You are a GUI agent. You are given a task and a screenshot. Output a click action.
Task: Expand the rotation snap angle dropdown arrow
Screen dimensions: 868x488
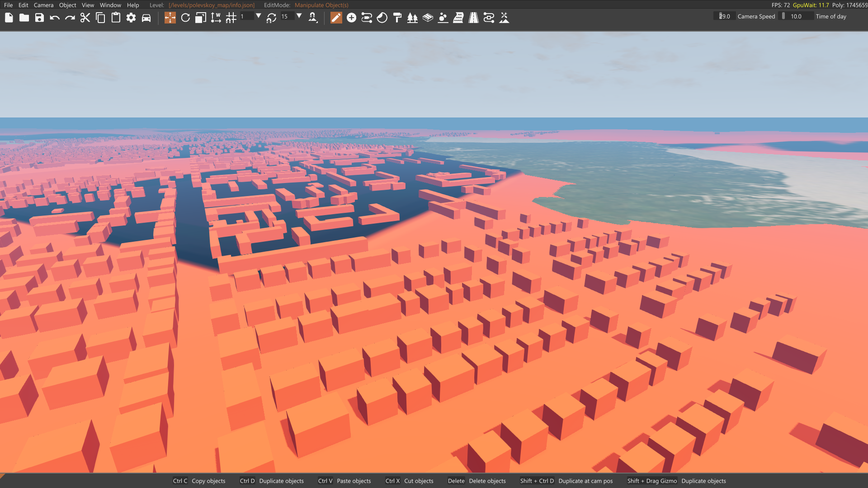tap(299, 16)
